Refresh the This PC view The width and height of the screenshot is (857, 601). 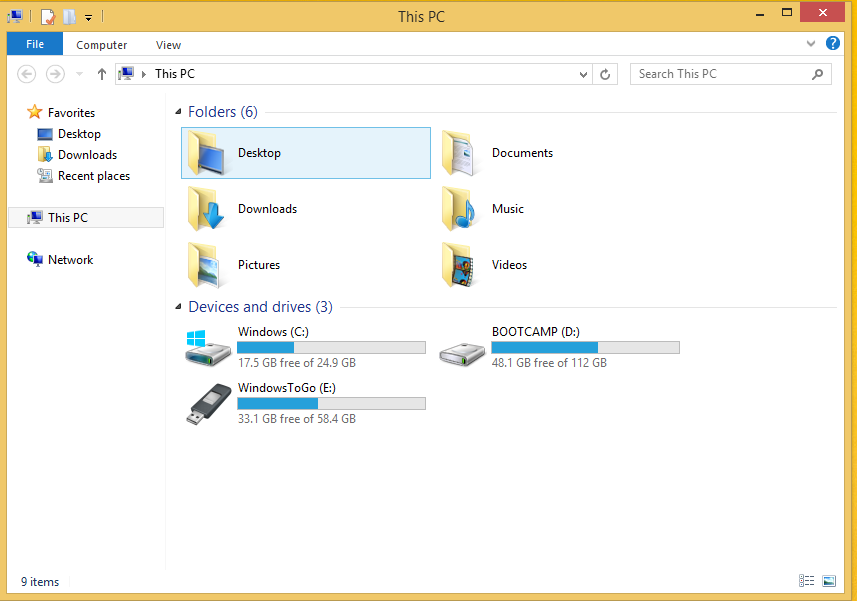[605, 74]
